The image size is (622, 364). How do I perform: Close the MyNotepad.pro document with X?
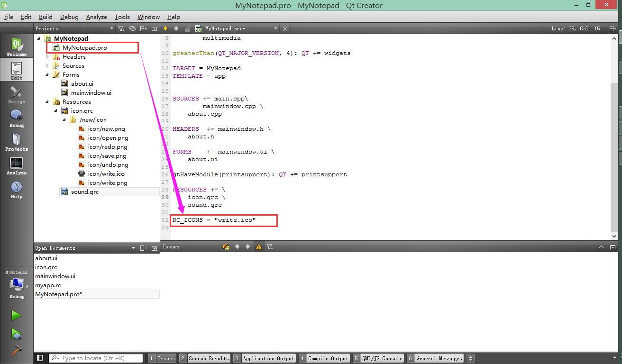285,28
